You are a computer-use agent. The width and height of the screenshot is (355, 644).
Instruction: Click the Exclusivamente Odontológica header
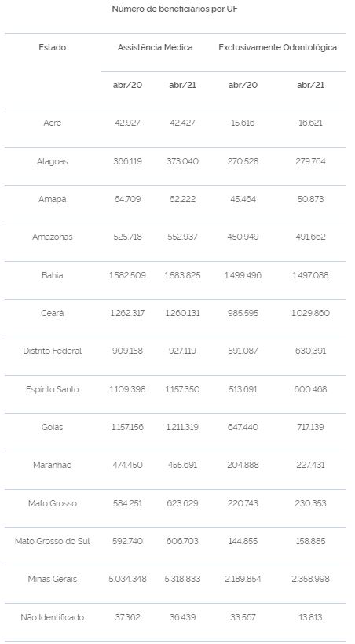pos(277,47)
